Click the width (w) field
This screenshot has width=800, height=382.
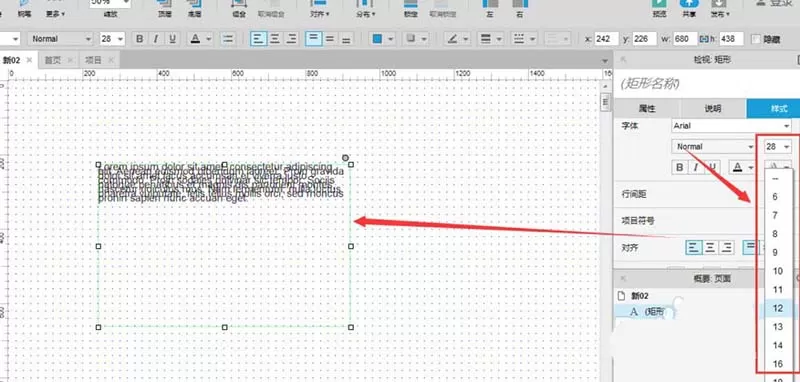pyautogui.click(x=685, y=39)
